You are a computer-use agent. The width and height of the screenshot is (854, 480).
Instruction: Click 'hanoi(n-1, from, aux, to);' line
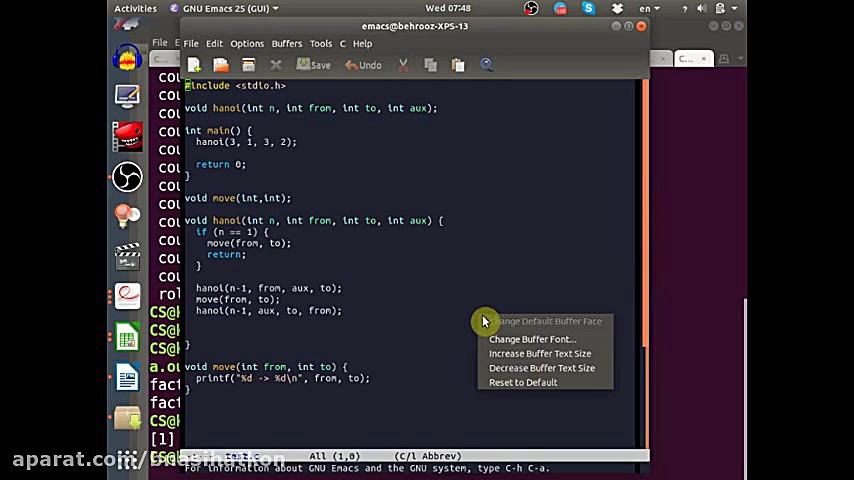tap(269, 288)
